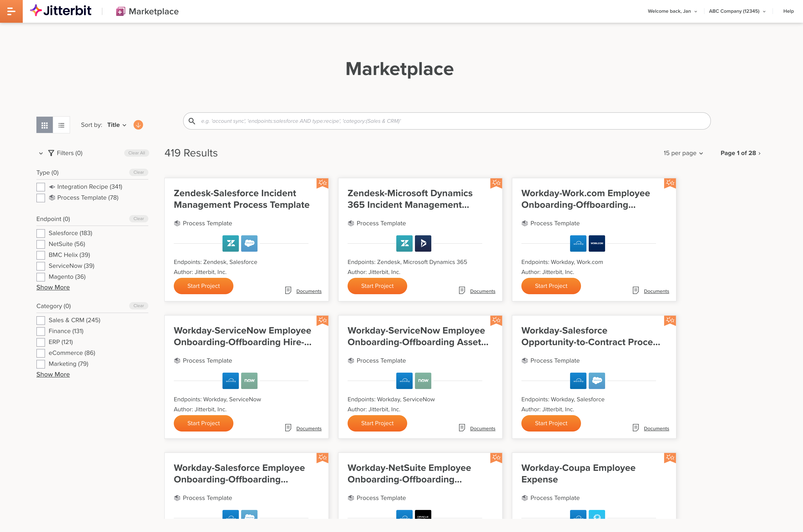This screenshot has height=532, width=803.
Task: Open the Help menu
Action: [788, 11]
